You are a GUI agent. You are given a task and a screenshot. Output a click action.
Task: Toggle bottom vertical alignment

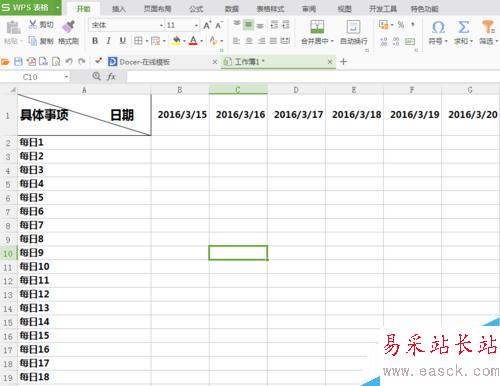coord(260,25)
